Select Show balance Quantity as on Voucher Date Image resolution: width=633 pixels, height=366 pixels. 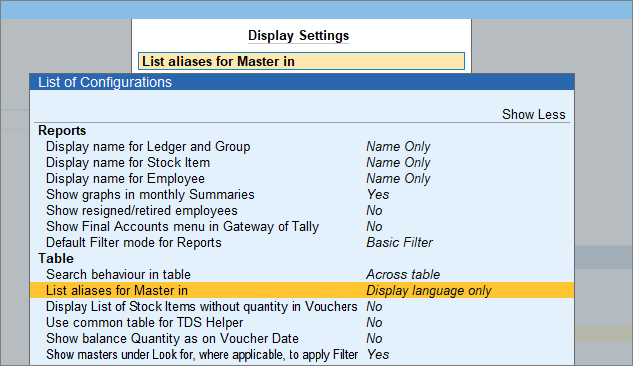pyautogui.click(x=172, y=339)
